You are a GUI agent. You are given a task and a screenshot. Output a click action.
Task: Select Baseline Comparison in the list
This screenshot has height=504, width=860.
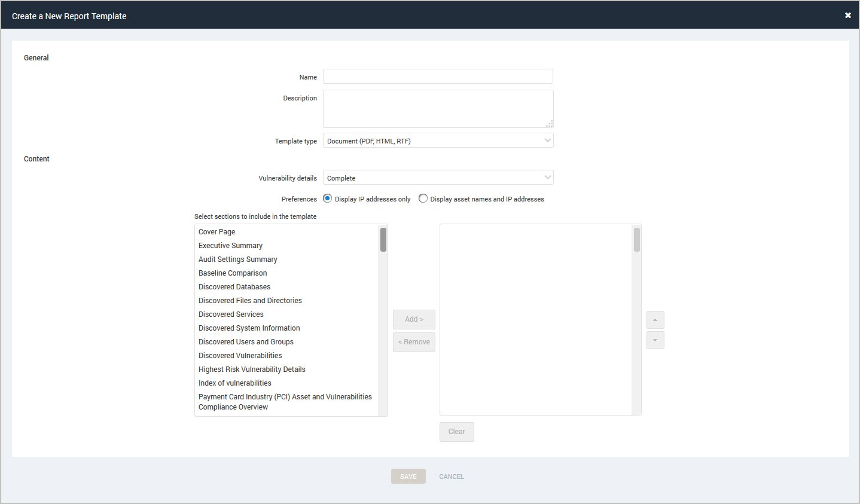[233, 273]
